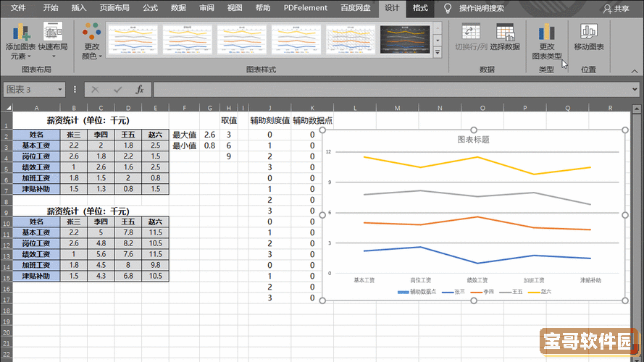Click the top-right chart resize handle
Image resolution: width=644 pixels, height=362 pixels.
pyautogui.click(x=624, y=130)
